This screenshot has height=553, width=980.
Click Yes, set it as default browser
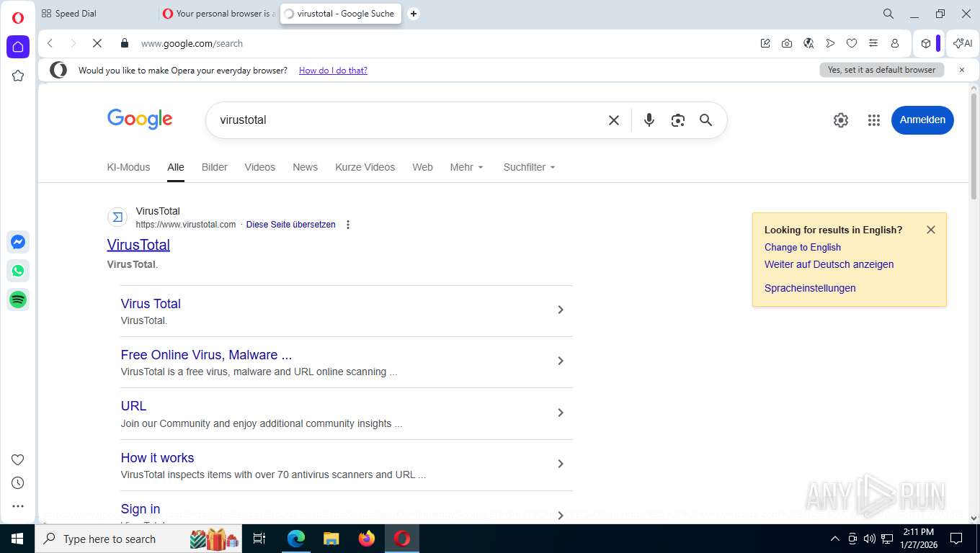coord(881,70)
